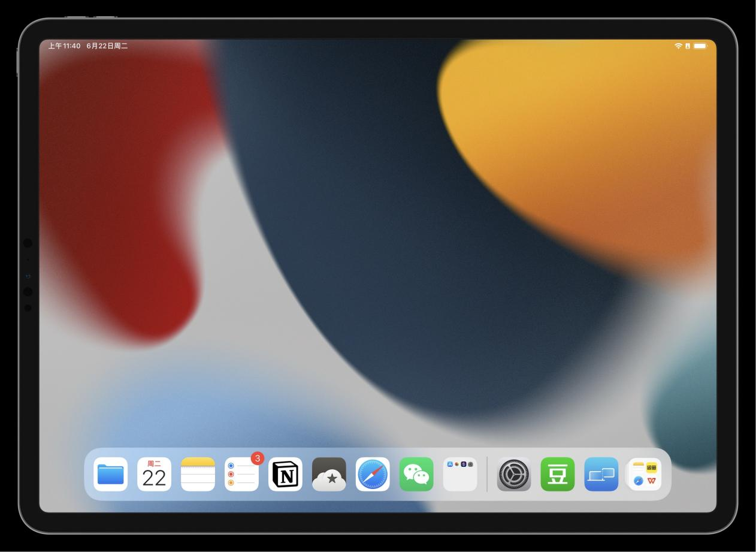Open Reminders with the 3 badge
Screen dimensions: 756x552
click(x=241, y=475)
